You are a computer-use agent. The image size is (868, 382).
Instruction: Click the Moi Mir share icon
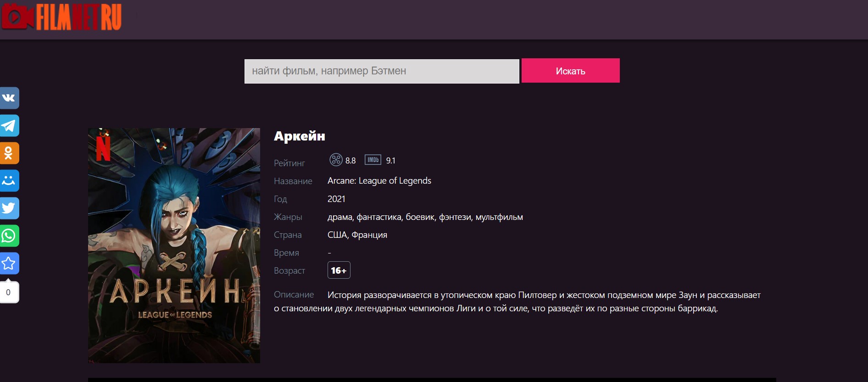9,180
